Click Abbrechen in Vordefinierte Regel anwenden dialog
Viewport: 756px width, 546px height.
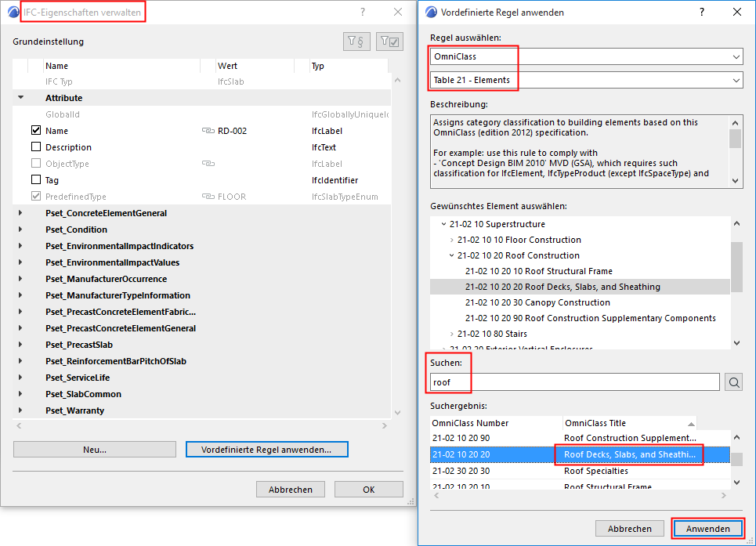pos(630,529)
